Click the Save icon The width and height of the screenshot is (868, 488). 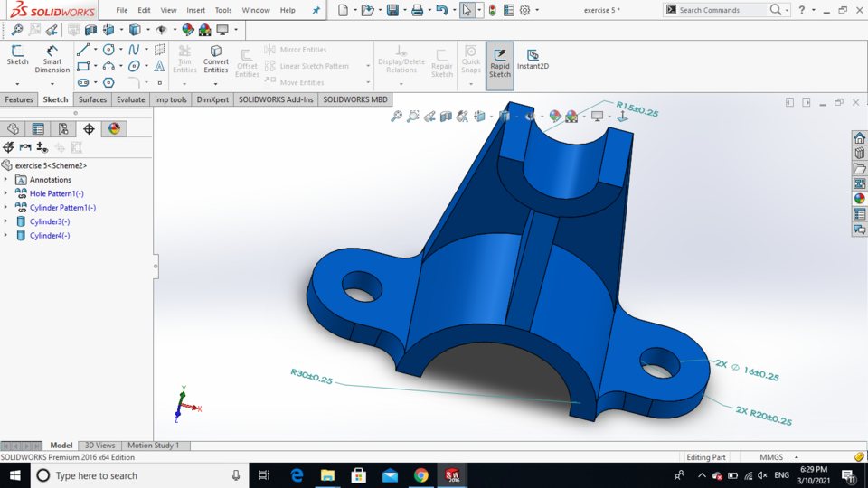click(x=392, y=10)
